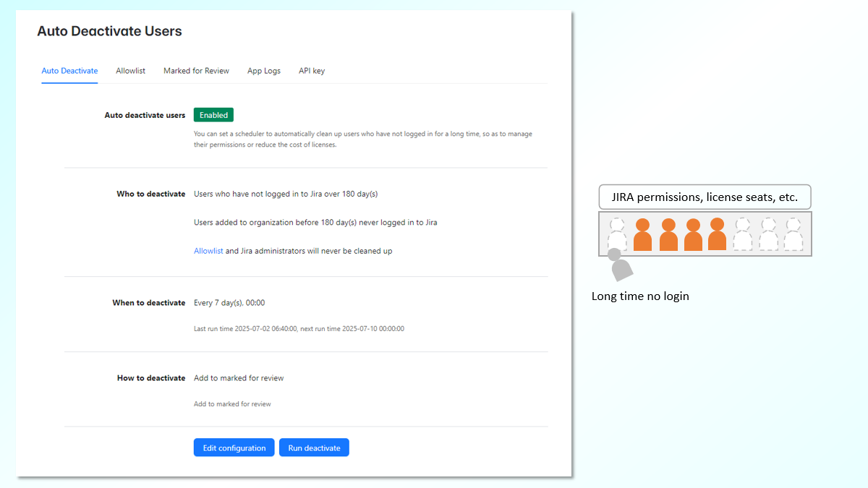Viewport: 868px width, 488px height.
Task: Open the Allowlist link in the description
Action: click(208, 250)
